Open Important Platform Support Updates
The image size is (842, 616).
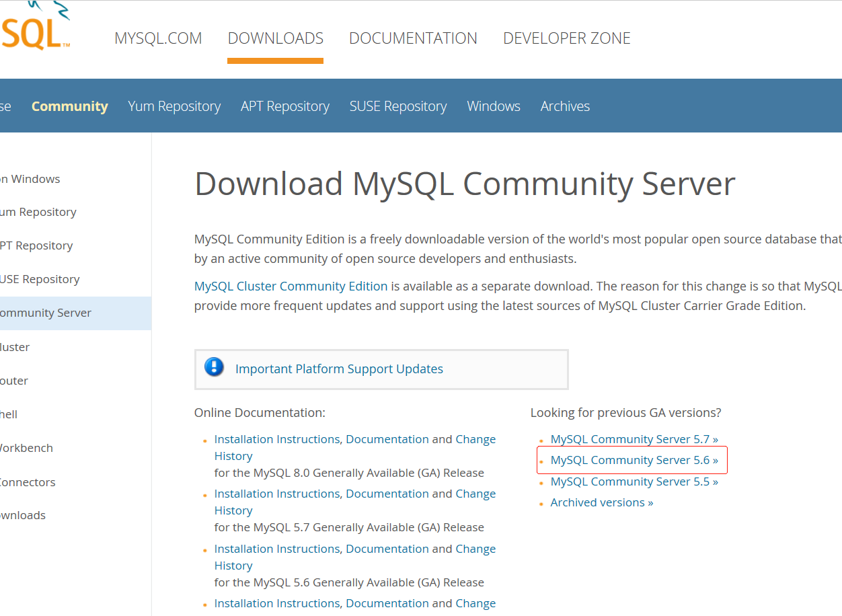(339, 369)
